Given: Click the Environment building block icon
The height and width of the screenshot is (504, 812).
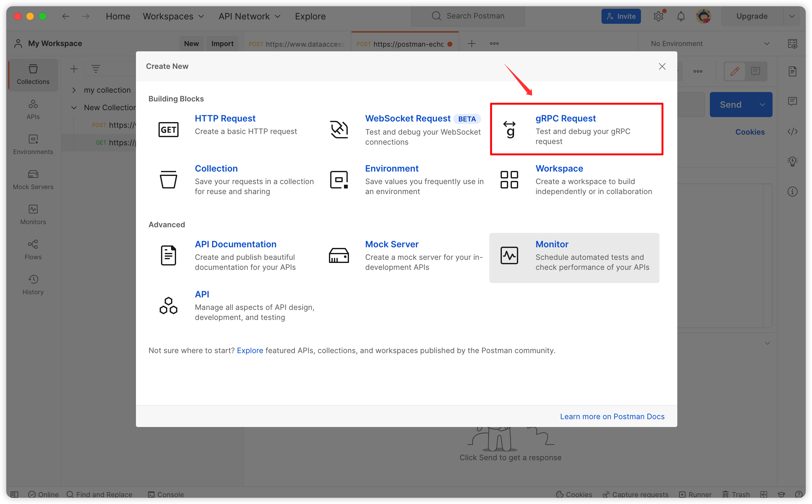Looking at the screenshot, I should click(339, 180).
